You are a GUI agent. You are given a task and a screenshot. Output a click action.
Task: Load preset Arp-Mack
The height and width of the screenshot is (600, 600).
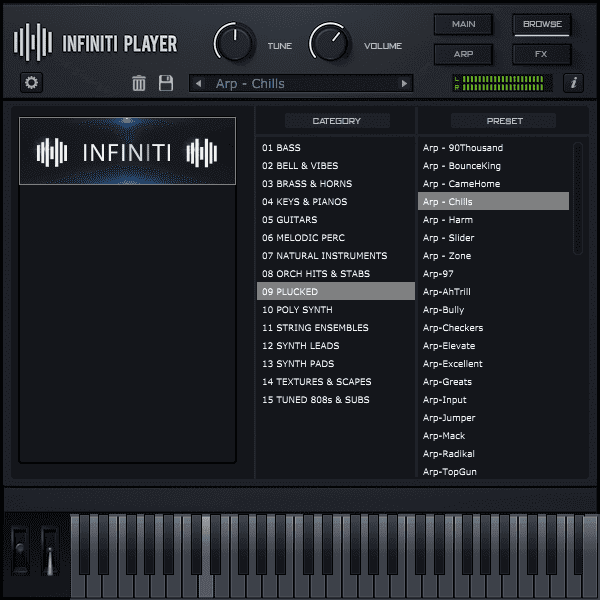tap(494, 435)
